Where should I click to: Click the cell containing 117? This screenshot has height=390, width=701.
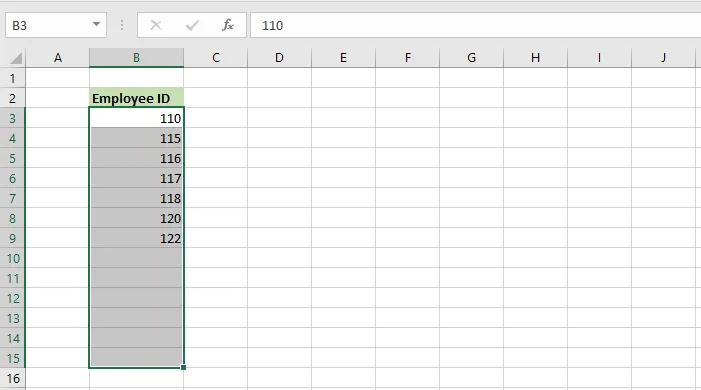136,178
